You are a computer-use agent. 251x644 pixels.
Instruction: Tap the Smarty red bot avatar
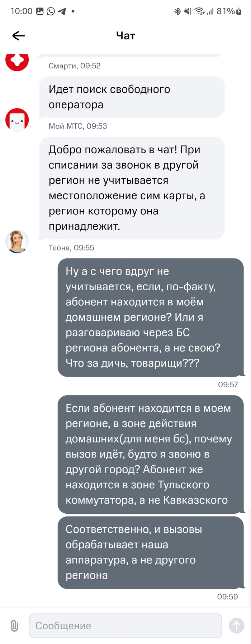[x=17, y=61]
